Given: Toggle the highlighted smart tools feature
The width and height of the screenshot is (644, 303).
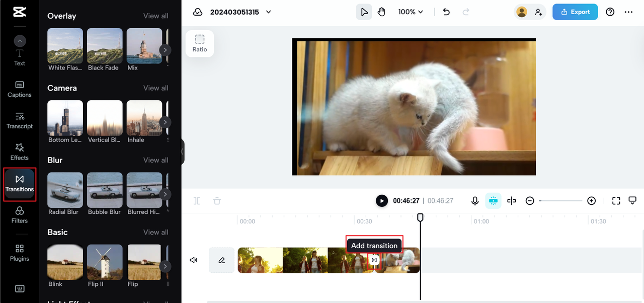Looking at the screenshot, I should [493, 200].
